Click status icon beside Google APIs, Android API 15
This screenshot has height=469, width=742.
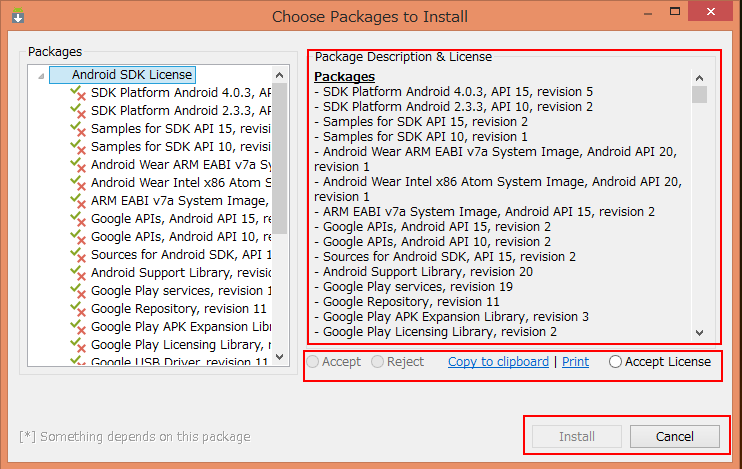(x=78, y=219)
